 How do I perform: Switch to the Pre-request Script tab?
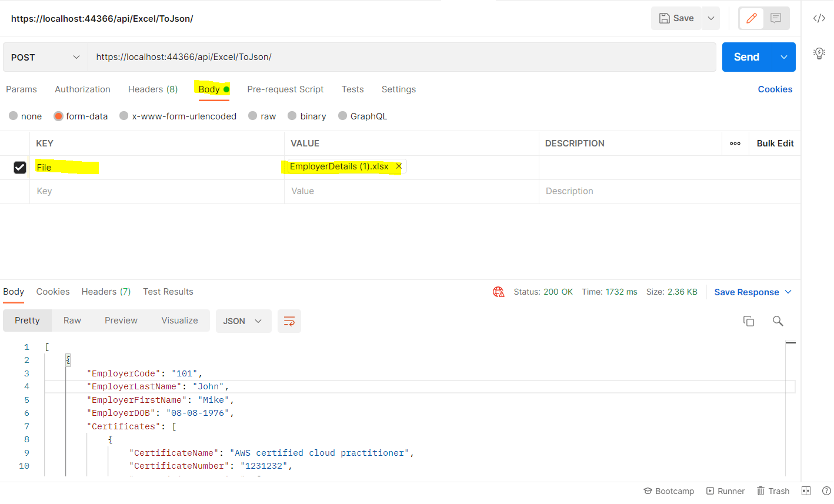285,89
